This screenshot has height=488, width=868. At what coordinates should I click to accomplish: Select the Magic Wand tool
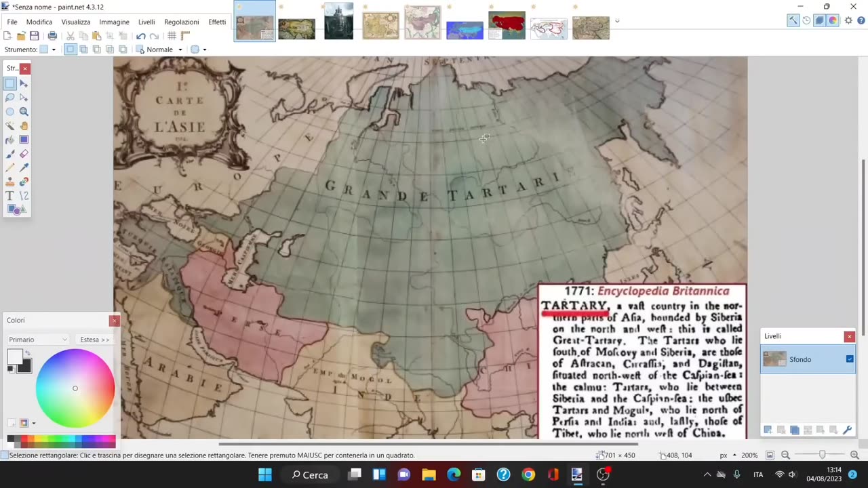(10, 125)
